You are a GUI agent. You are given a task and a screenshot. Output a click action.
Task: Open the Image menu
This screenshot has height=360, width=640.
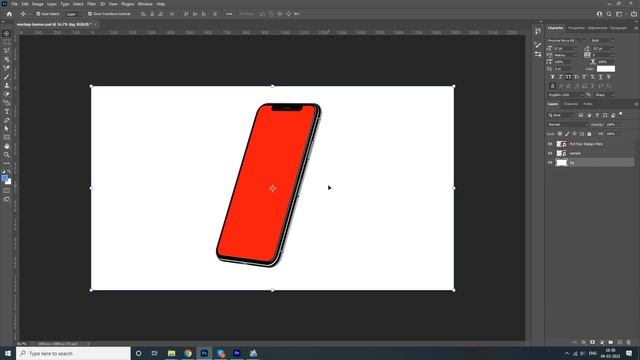(38, 4)
